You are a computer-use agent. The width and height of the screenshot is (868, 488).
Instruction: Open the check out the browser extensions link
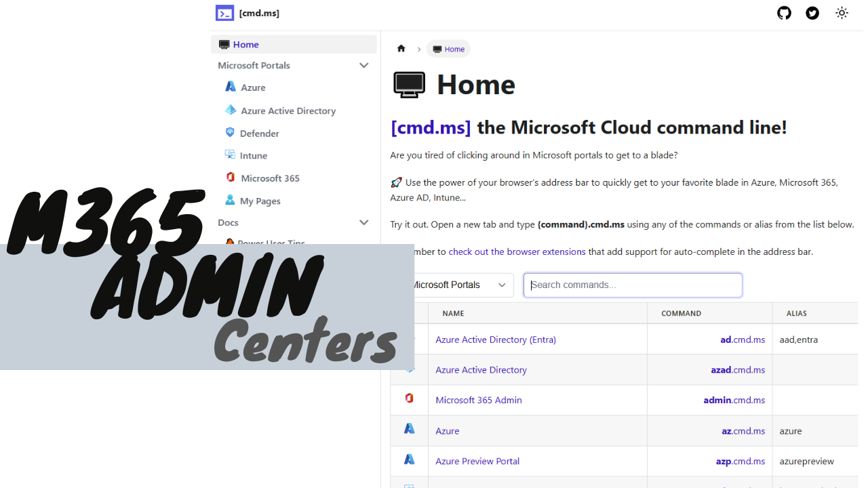pyautogui.click(x=517, y=251)
